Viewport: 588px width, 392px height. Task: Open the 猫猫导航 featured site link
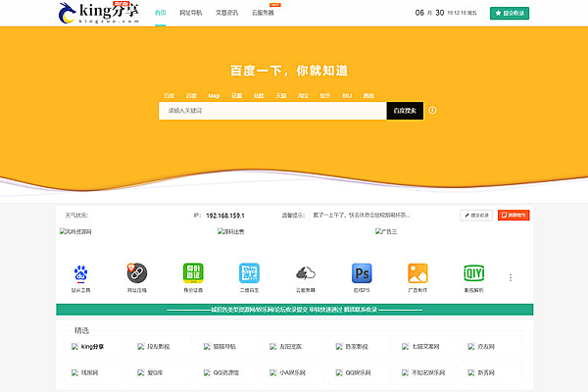point(226,347)
